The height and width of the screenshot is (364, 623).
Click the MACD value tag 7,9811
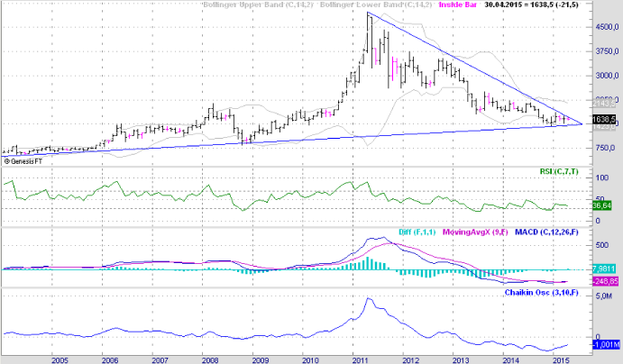coord(603,268)
